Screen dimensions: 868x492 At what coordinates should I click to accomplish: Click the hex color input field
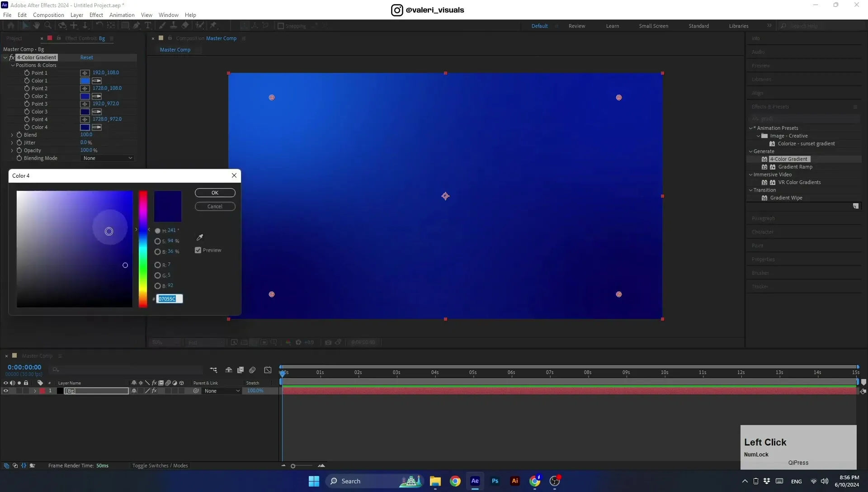[170, 299]
